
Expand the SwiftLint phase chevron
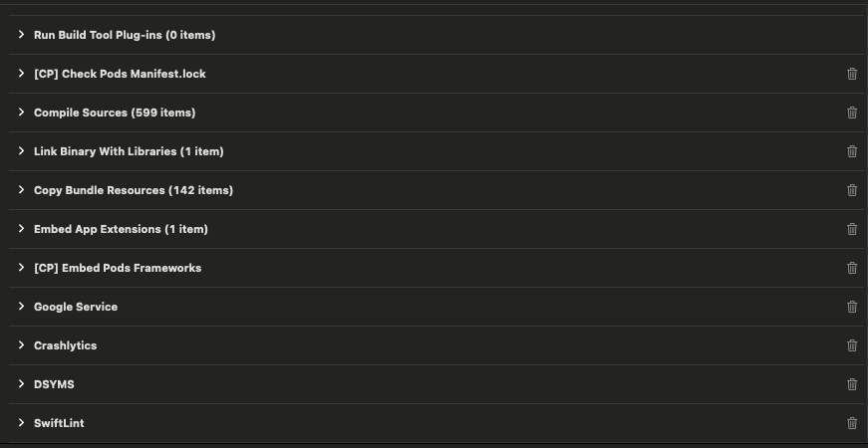21,423
